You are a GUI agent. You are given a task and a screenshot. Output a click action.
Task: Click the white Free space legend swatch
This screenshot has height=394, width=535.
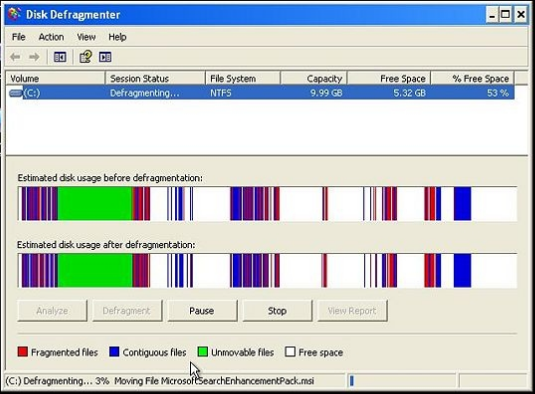coord(290,352)
